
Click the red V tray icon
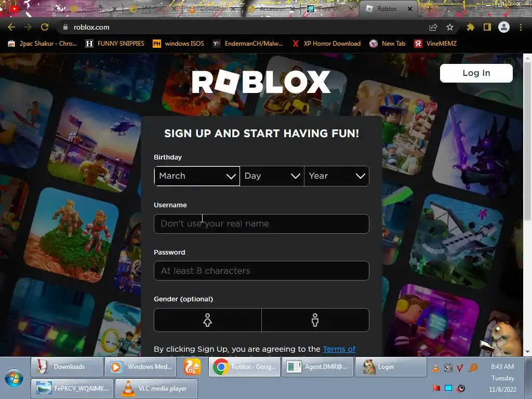click(x=460, y=368)
